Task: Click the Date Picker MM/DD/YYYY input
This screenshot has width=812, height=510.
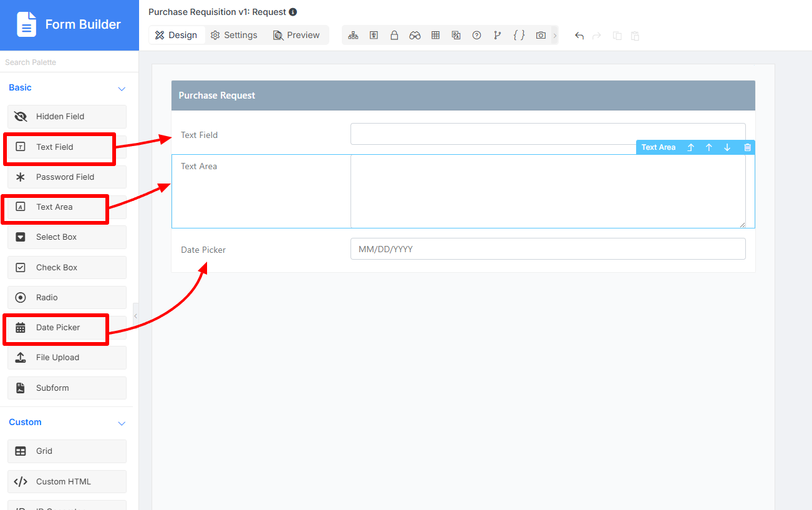Action: pos(548,249)
